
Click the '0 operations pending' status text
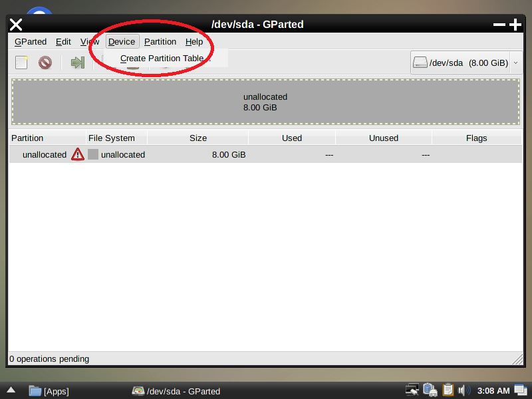tap(49, 359)
